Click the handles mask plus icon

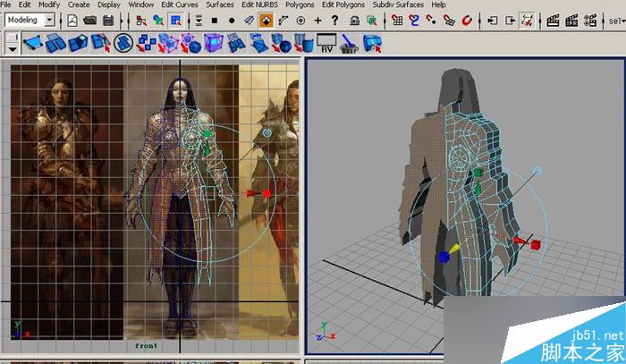317,21
